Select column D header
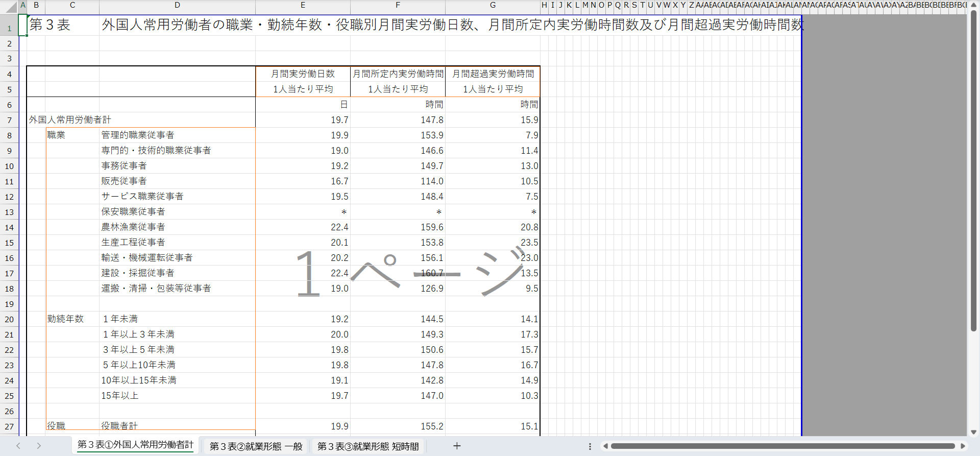Screen dimensions: 980x456 click(x=177, y=5)
